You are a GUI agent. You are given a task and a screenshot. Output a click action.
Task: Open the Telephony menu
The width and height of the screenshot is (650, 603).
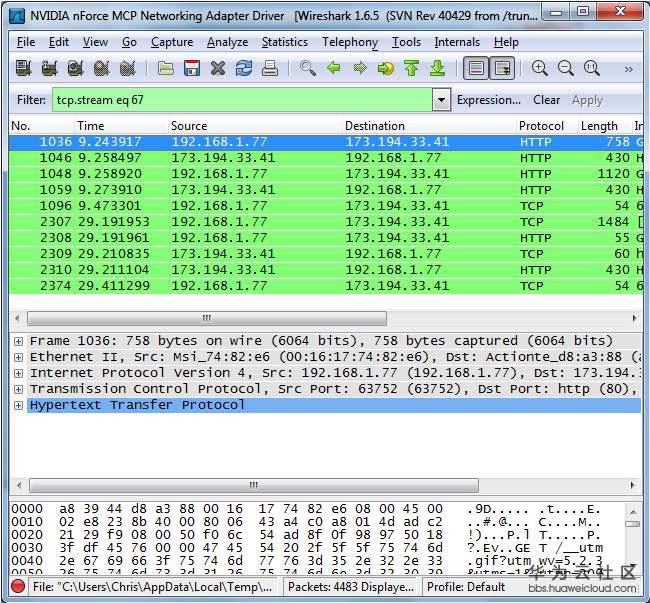350,42
